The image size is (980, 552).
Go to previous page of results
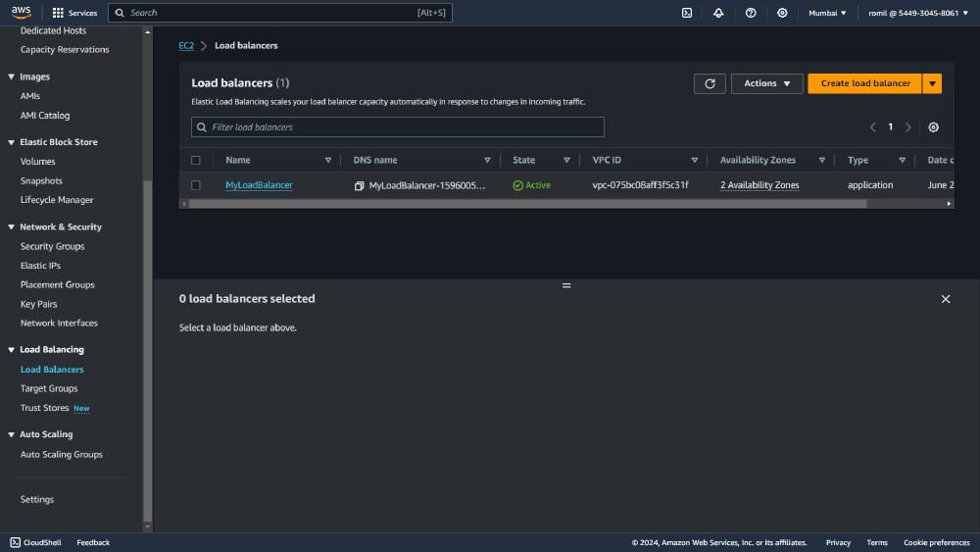click(x=873, y=126)
